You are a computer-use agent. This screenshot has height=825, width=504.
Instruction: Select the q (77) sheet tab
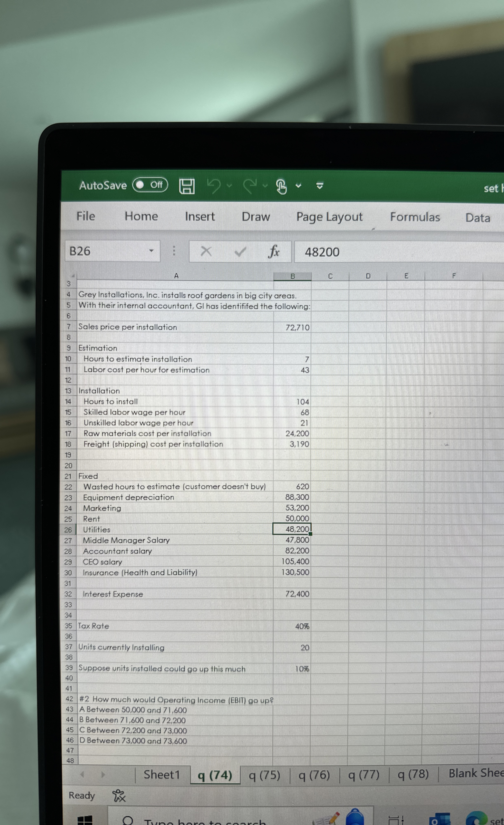[363, 775]
